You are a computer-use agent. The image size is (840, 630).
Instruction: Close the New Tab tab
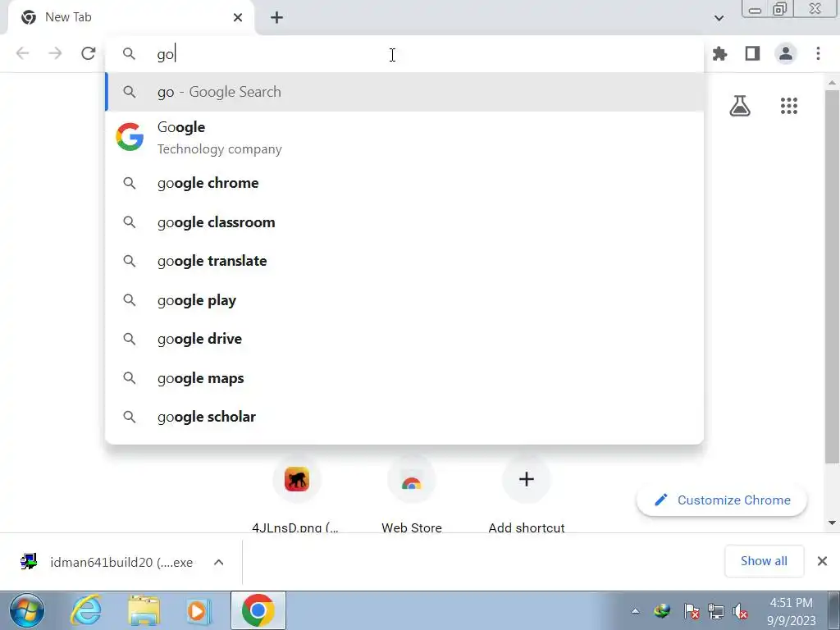[x=238, y=18]
